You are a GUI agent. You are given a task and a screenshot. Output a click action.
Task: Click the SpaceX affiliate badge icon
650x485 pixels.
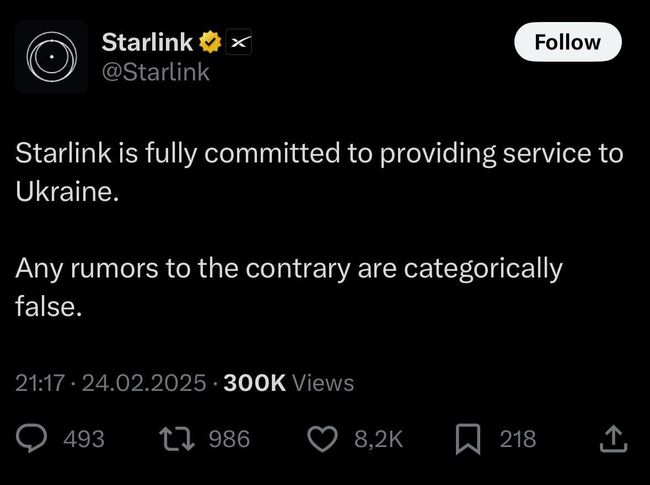coord(240,43)
